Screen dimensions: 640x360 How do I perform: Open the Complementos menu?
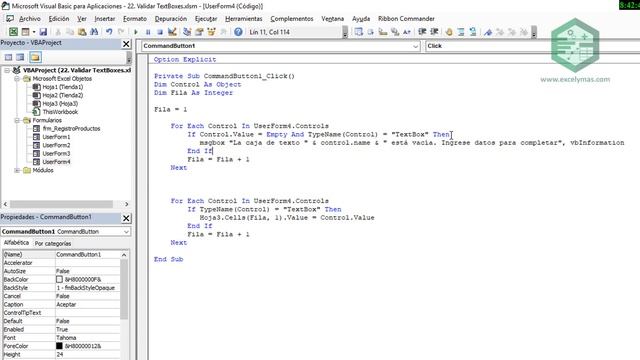292,19
